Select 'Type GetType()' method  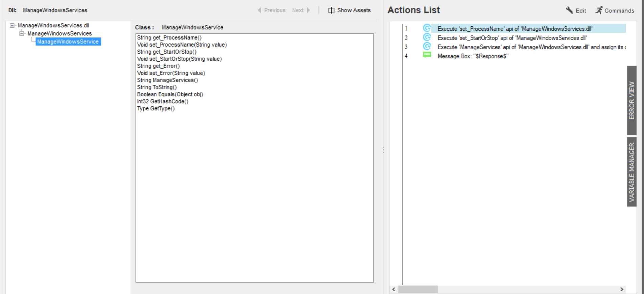[156, 108]
